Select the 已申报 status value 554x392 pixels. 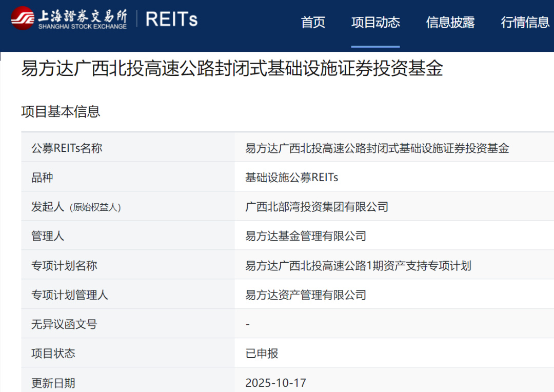click(x=262, y=354)
